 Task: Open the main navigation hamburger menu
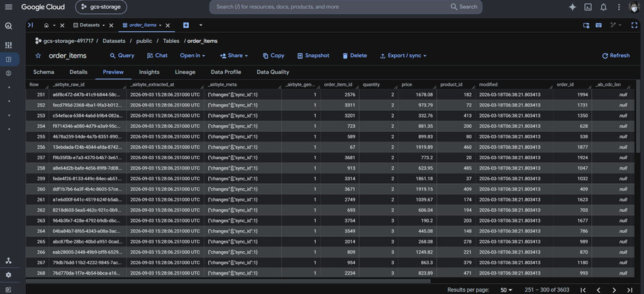click(x=9, y=7)
